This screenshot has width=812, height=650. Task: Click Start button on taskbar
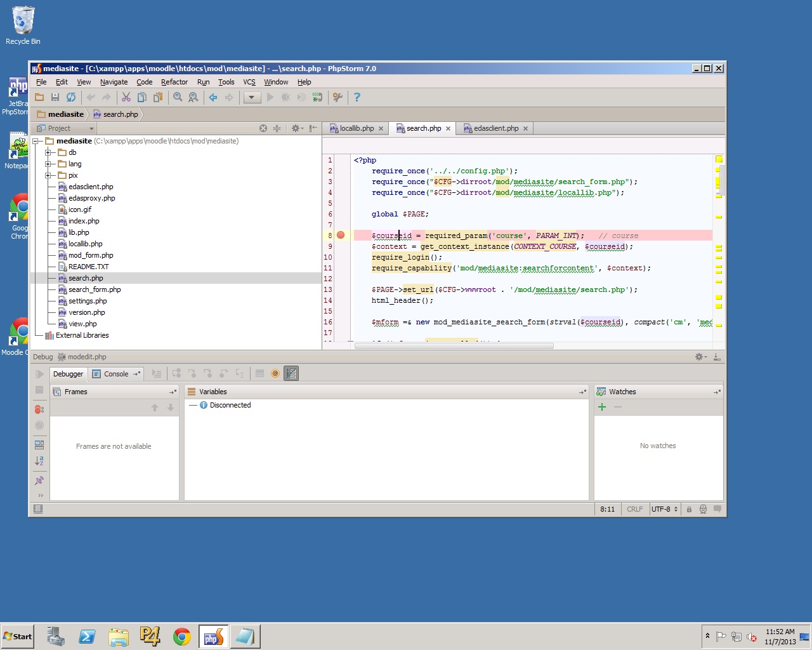17,637
